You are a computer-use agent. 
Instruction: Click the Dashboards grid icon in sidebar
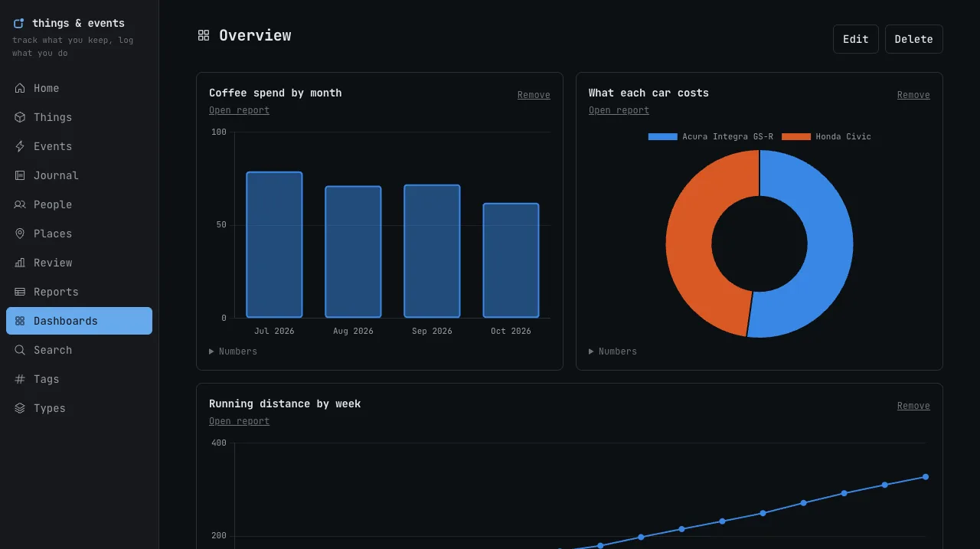click(x=20, y=321)
